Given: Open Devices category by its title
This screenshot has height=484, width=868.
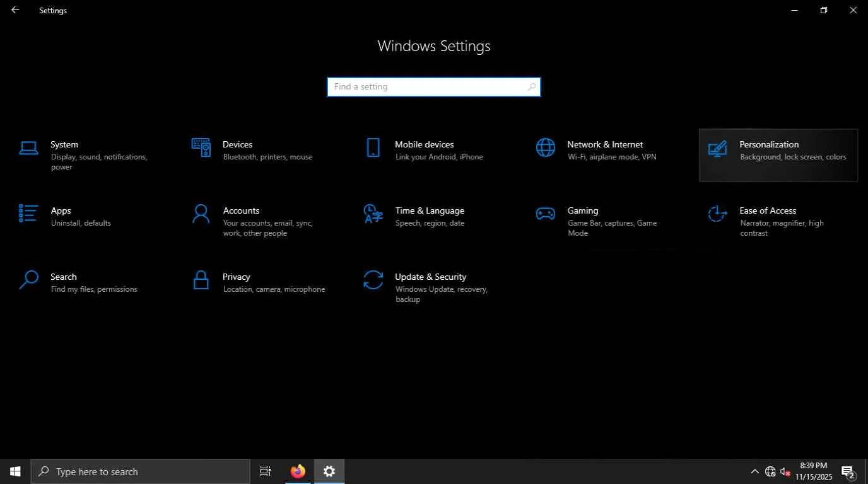Looking at the screenshot, I should click(x=238, y=144).
